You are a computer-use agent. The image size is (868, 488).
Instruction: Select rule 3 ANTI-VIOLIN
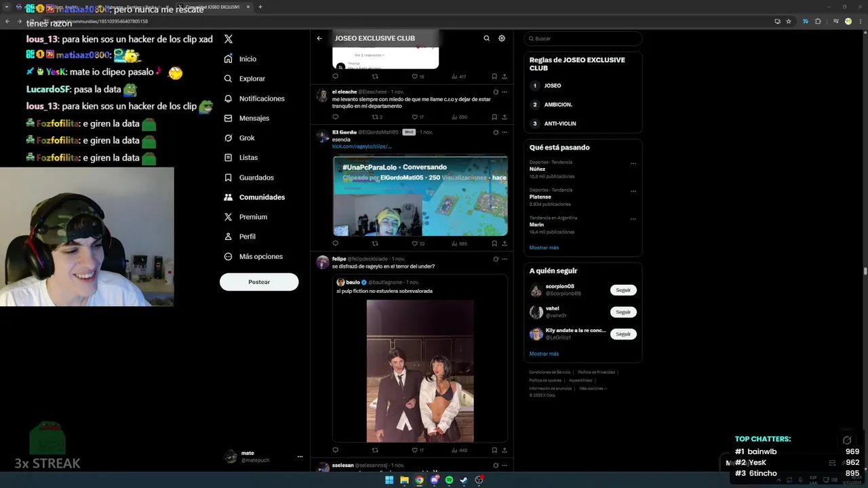tap(560, 124)
